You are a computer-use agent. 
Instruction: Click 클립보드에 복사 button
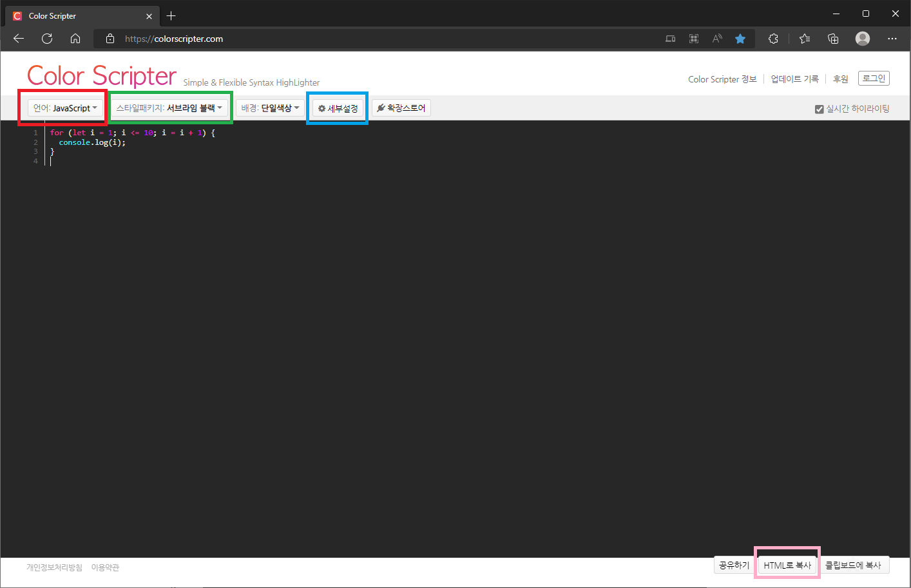point(853,565)
